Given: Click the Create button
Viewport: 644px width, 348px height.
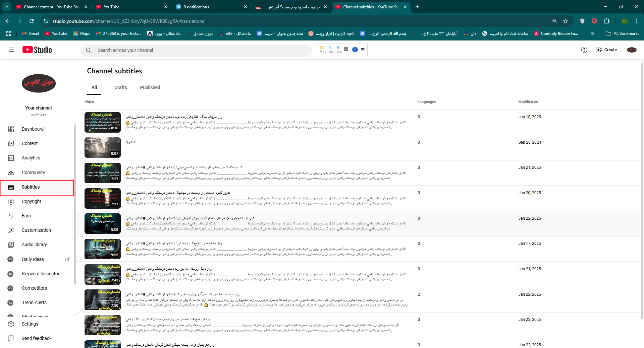Looking at the screenshot, I should pyautogui.click(x=607, y=50).
